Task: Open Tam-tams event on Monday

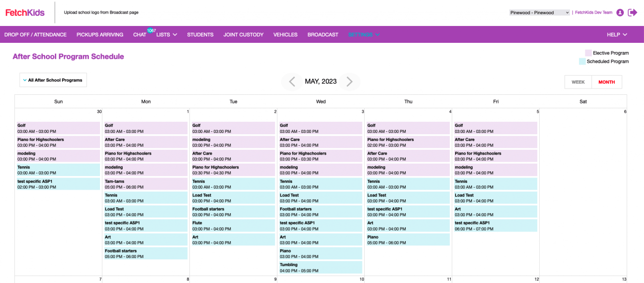Action: coord(146,184)
